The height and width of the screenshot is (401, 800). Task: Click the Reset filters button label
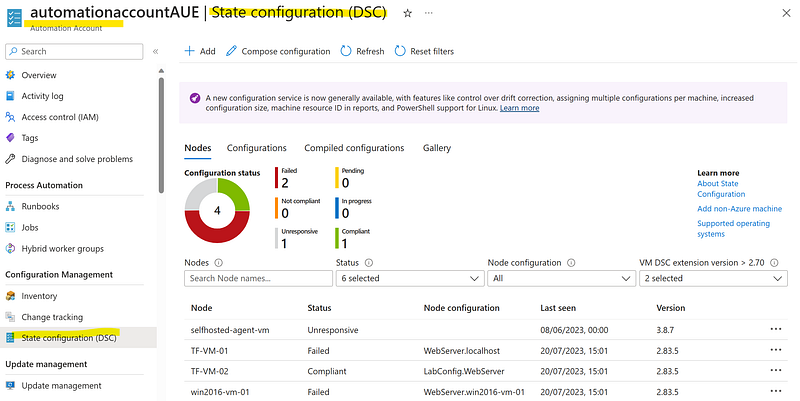click(432, 52)
